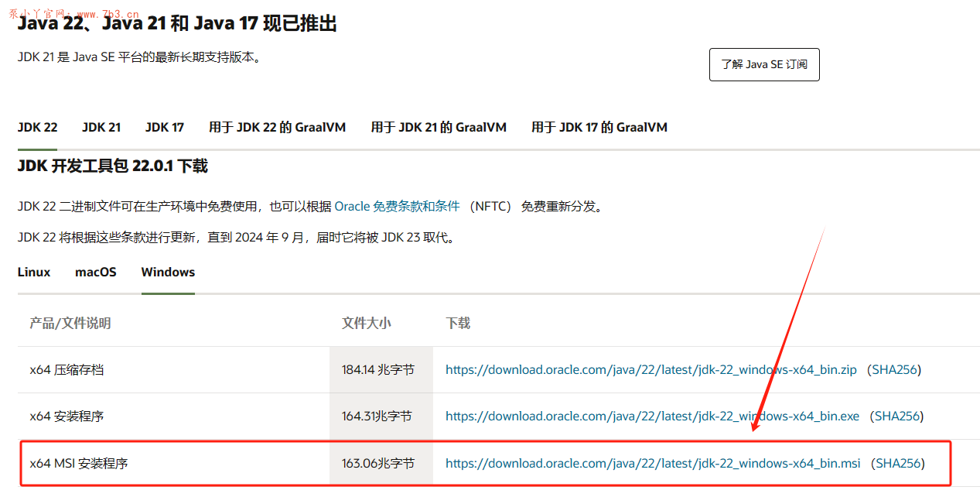Switch to the JDK 21 tab
Viewport: 980px width, 504px height.
pos(101,127)
